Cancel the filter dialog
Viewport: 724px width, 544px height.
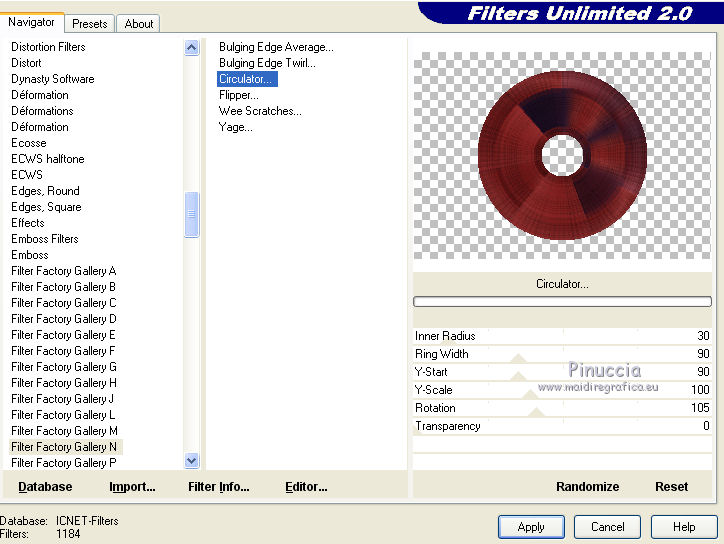pyautogui.click(x=607, y=527)
